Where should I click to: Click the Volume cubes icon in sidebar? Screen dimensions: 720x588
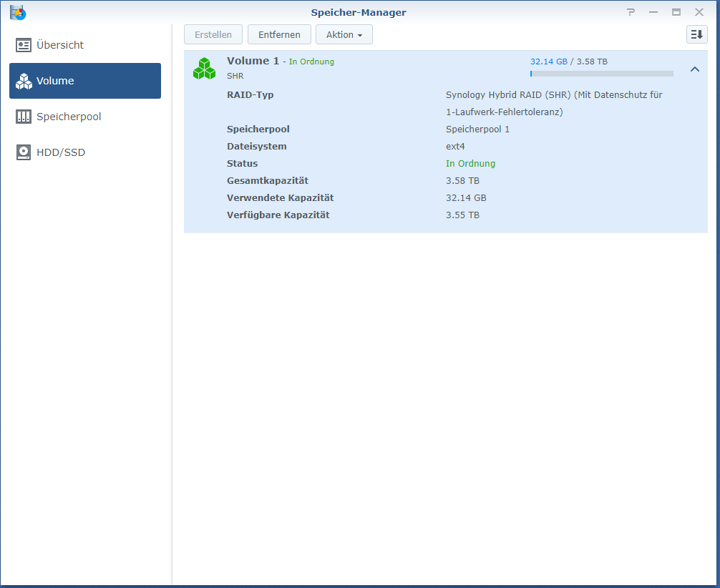click(x=24, y=82)
